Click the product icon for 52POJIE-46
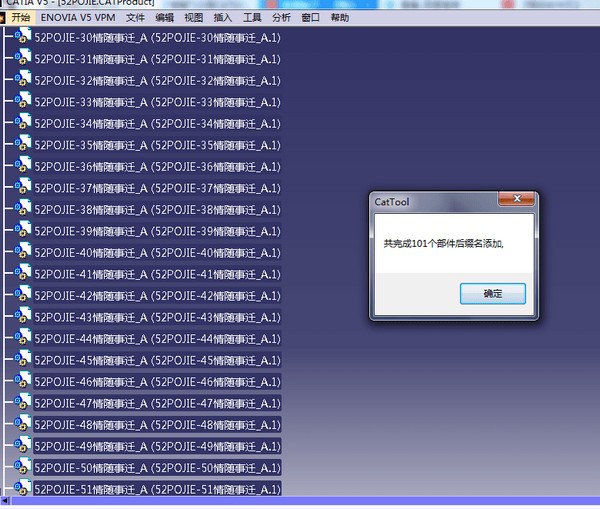The height and width of the screenshot is (509, 600). pyautogui.click(x=23, y=380)
